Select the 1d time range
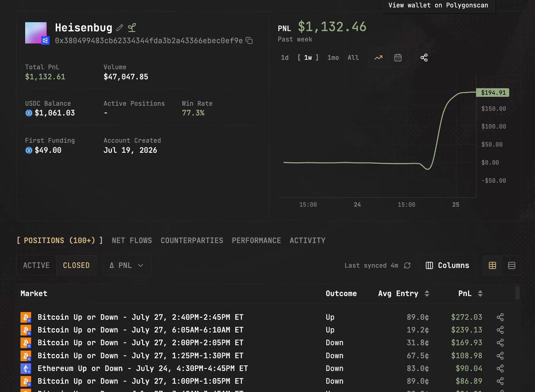Viewport: 535px width, 392px height. pyautogui.click(x=284, y=57)
